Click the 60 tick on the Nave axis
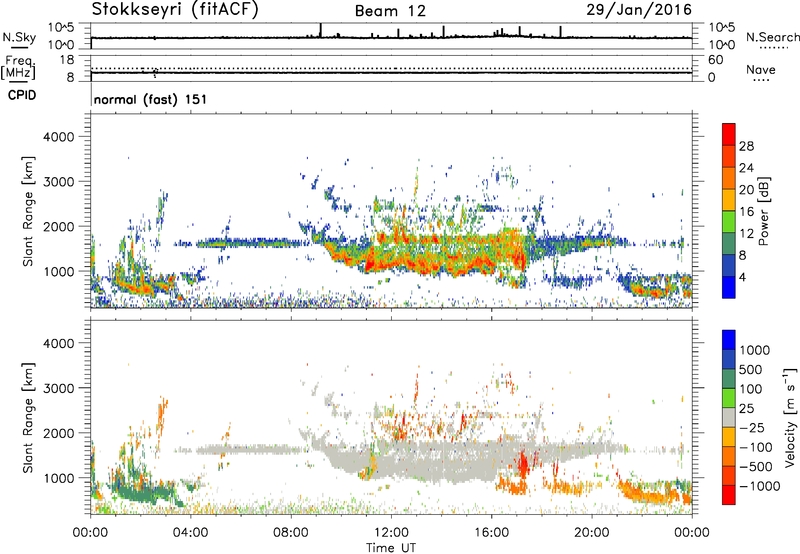 [716, 60]
